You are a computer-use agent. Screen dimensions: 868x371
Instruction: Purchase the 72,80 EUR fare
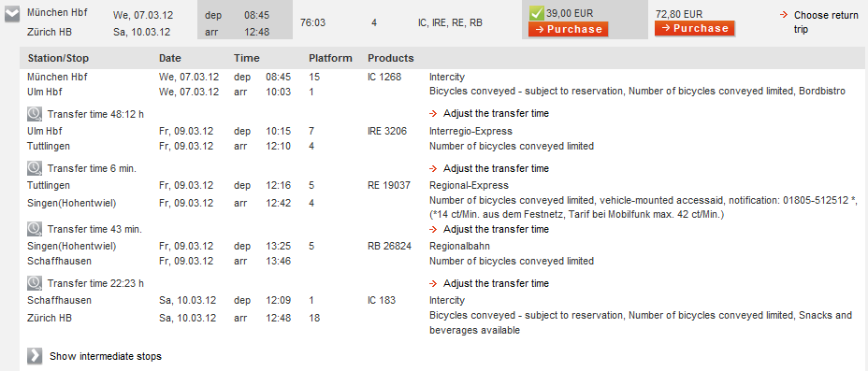coord(694,28)
